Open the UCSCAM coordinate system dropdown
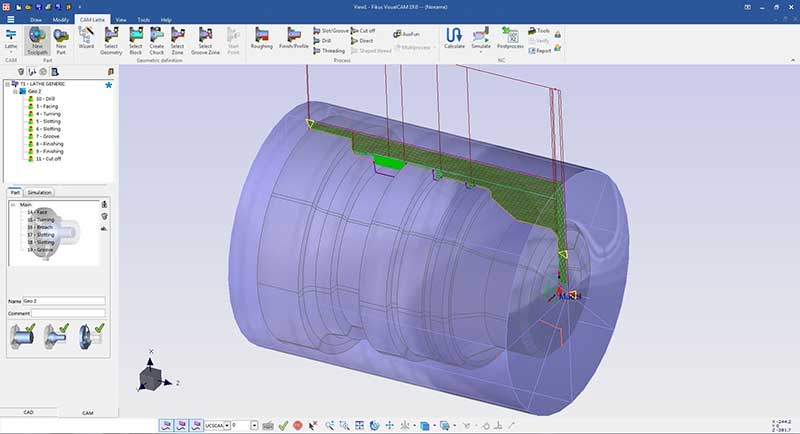This screenshot has height=434, width=800. 227,425
